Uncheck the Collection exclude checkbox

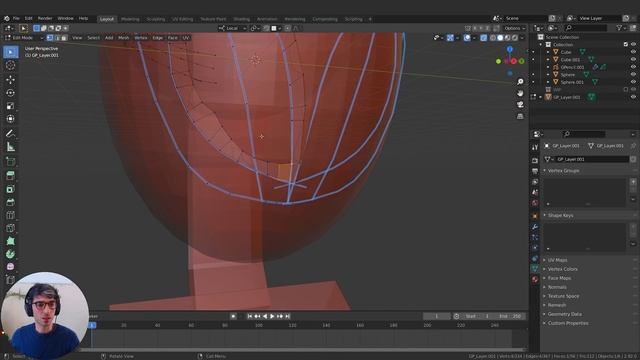626,44
